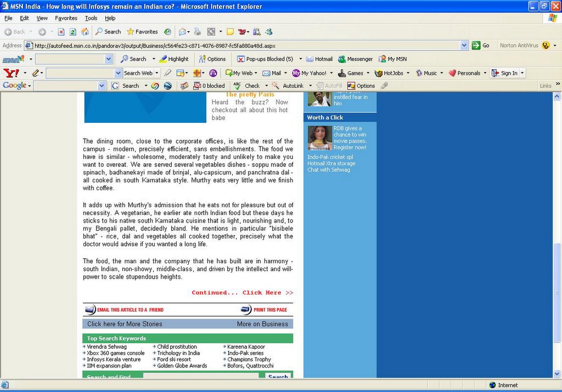The height and width of the screenshot is (392, 562).
Task: Expand the Yahoo Sign In dropdown arrow
Action: tap(522, 73)
